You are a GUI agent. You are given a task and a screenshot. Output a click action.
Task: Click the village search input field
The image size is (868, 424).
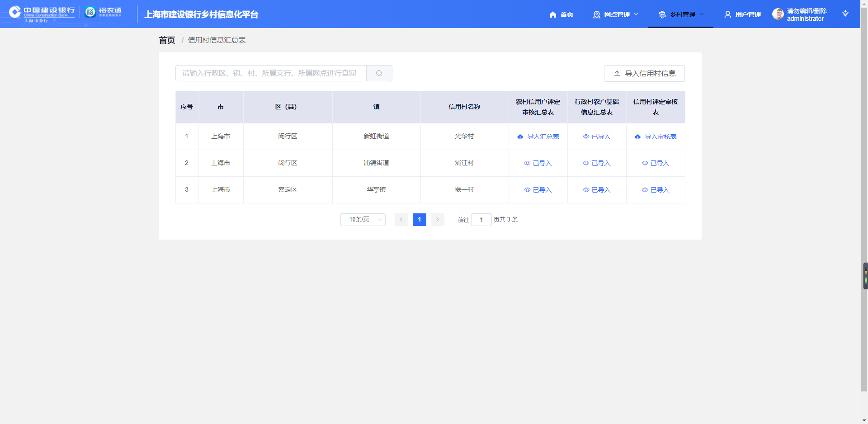coord(270,73)
